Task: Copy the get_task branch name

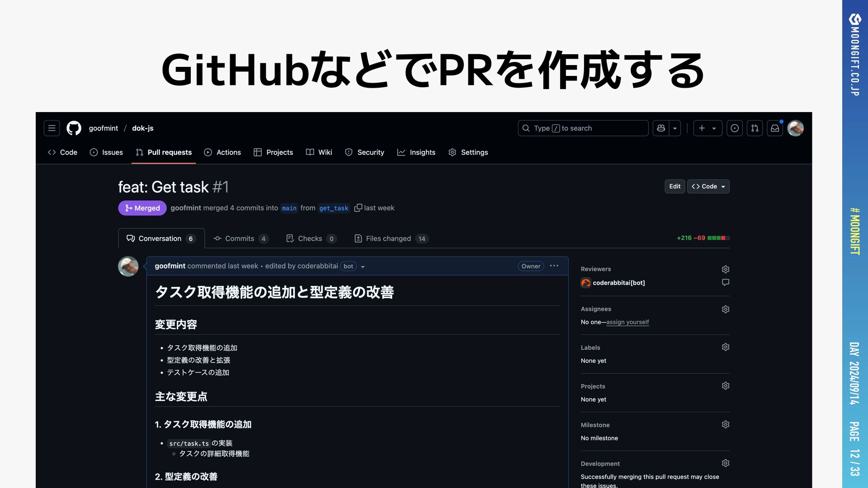Action: [358, 208]
